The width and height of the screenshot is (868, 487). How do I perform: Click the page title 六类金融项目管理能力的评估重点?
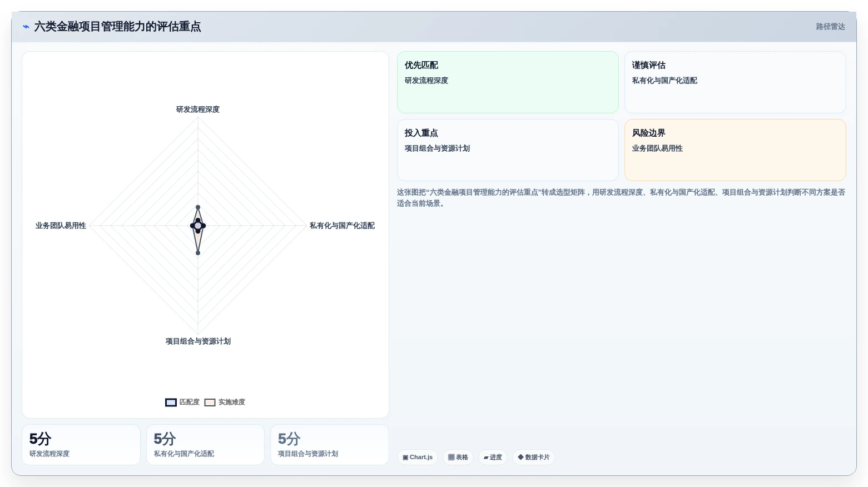coord(118,27)
